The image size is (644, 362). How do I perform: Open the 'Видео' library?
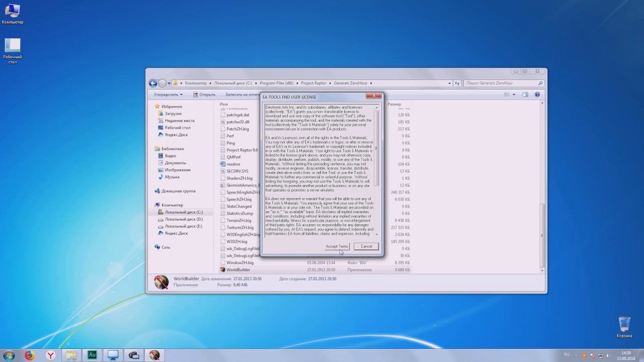pos(170,156)
